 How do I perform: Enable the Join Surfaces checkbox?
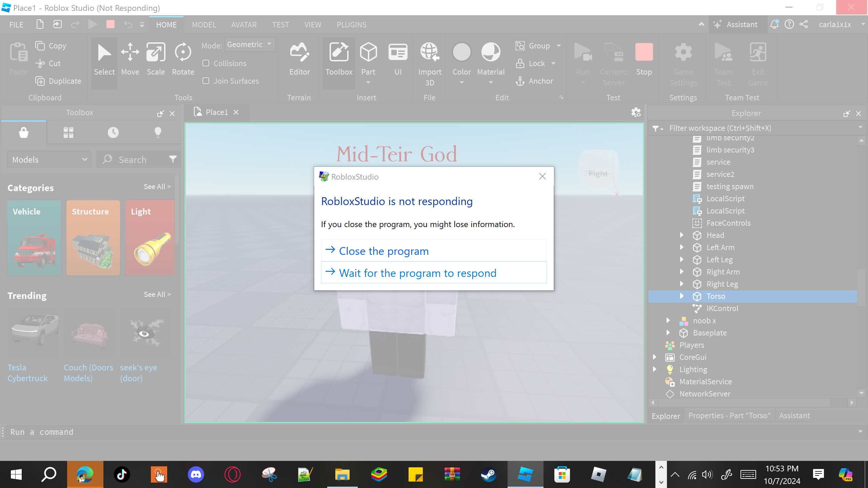[206, 81]
